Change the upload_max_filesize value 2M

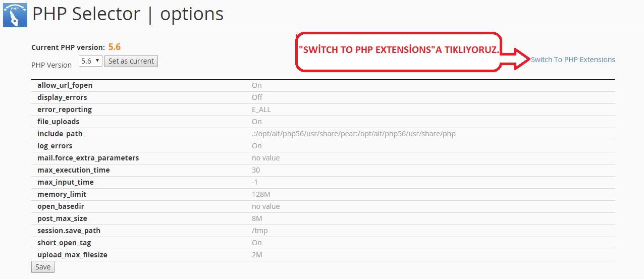(257, 255)
